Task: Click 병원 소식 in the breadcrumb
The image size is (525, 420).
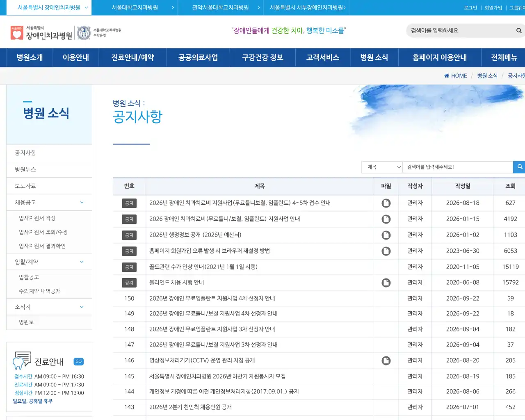Action: [487, 76]
